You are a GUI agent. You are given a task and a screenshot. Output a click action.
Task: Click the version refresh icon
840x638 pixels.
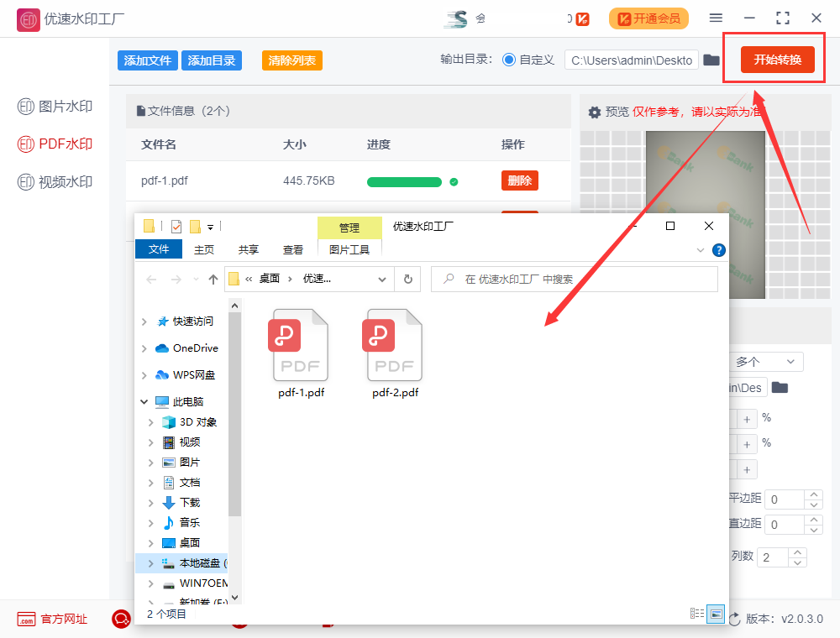point(734,620)
